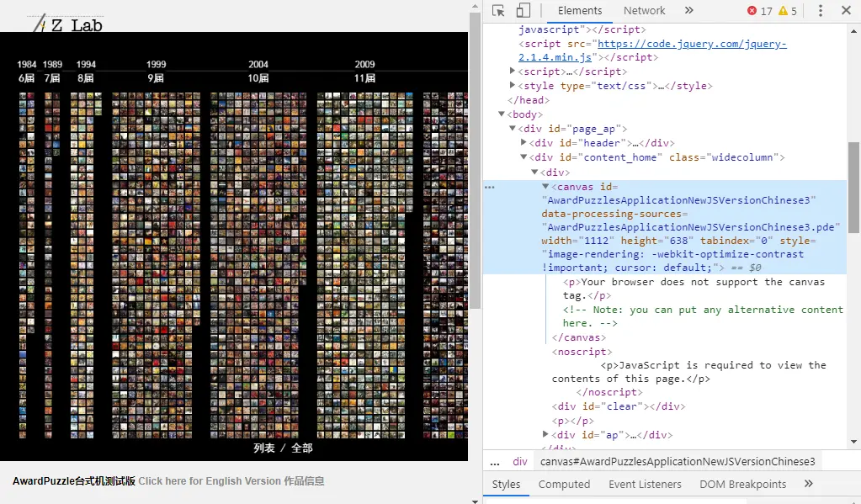
Task: Click the Elements panel scroll down arrow
Action: point(853,442)
